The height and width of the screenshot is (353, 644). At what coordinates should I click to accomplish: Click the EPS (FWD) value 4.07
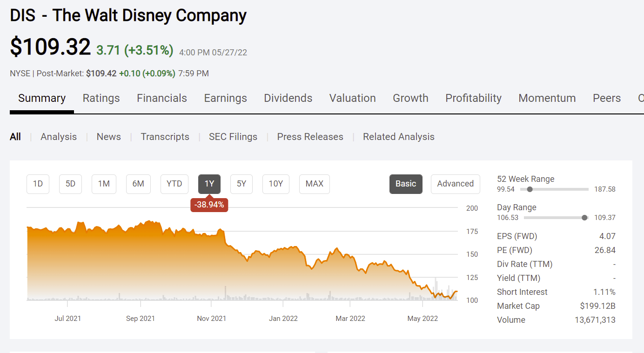pyautogui.click(x=607, y=236)
